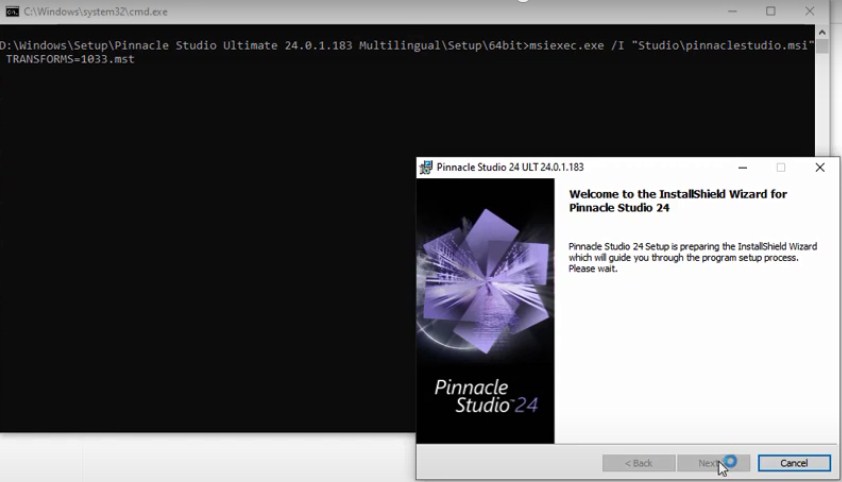Click the 'C:\Windows\system32\cmd.exe' title text
Screen dimensions: 842x482
(96, 11)
